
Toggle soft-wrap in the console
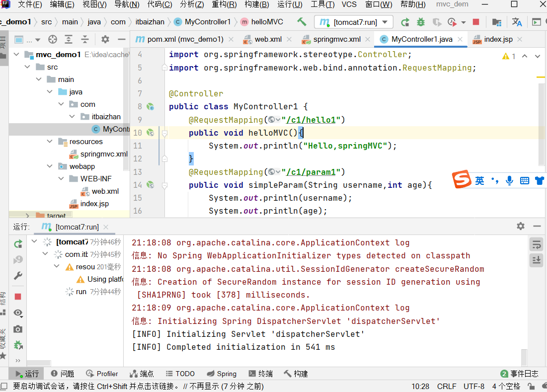coord(537,244)
